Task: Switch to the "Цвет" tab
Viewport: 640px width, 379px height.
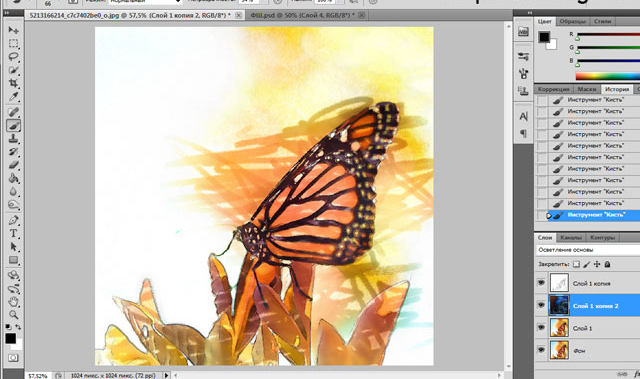Action: [x=544, y=21]
